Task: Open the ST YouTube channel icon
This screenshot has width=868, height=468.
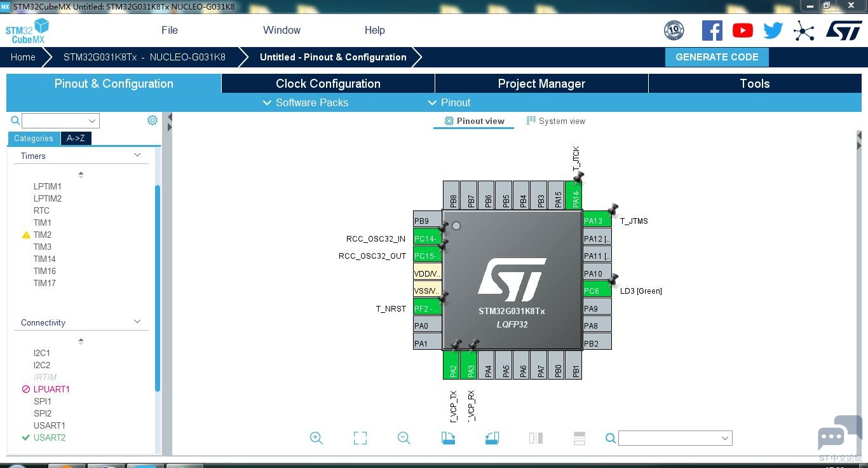Action: point(742,30)
